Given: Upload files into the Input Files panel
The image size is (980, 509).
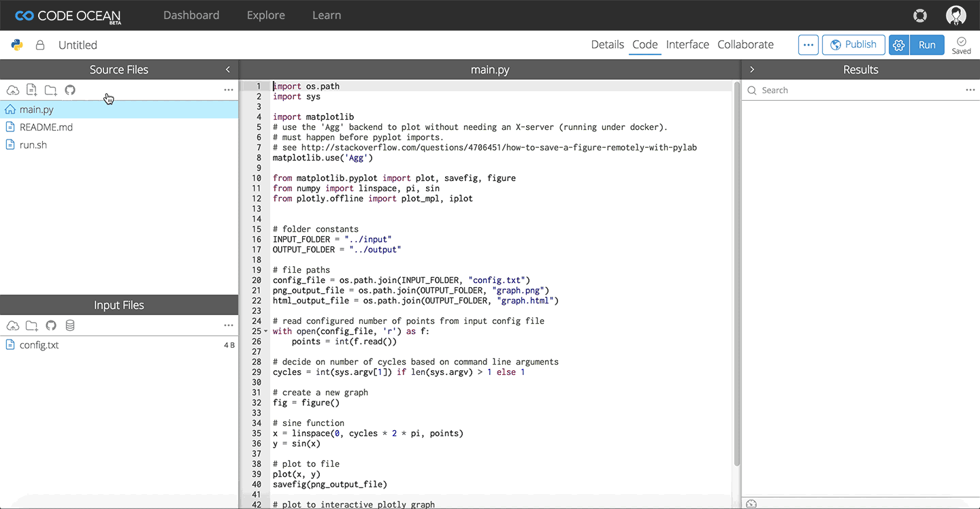Looking at the screenshot, I should point(12,325).
